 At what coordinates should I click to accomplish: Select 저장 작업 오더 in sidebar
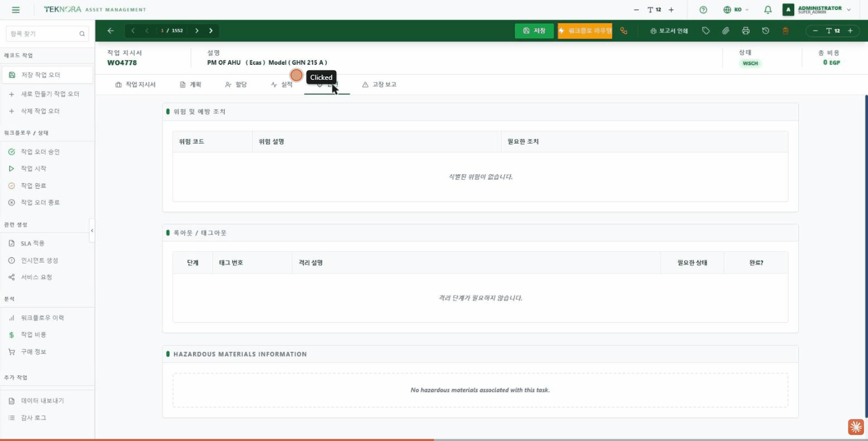[x=47, y=75]
